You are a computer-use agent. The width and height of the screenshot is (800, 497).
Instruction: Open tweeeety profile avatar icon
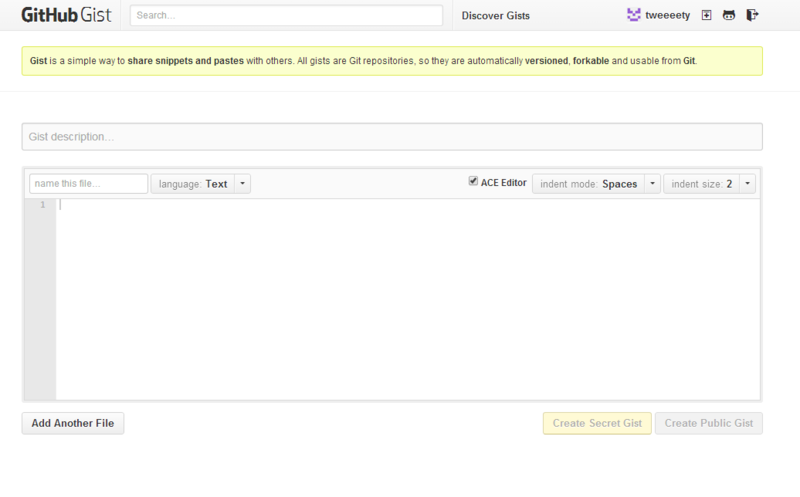[x=634, y=15]
